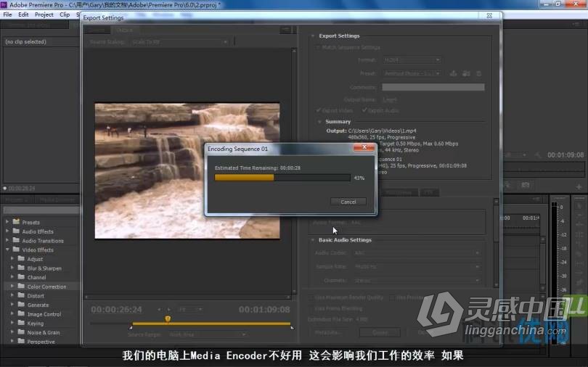Click the 00:01:09:08 program monitor timecode

pyautogui.click(x=565, y=155)
